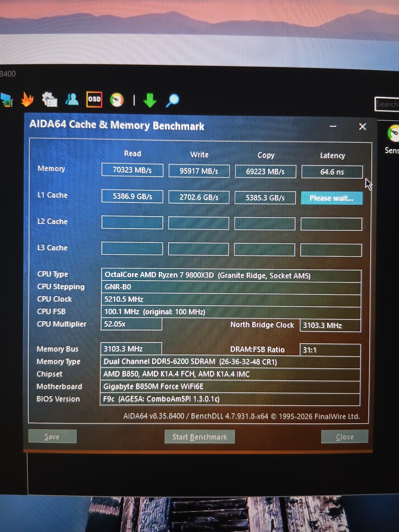Click the Chipset field showing AMD B850
The image size is (399, 532).
pyautogui.click(x=230, y=374)
